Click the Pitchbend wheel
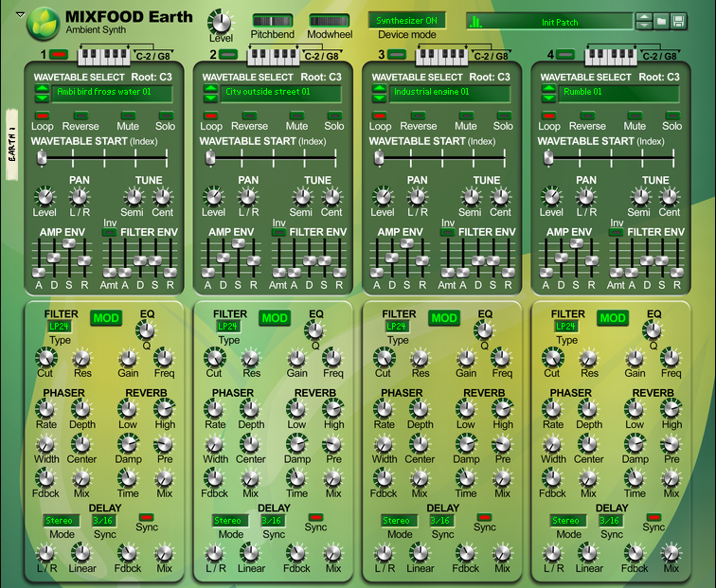 pos(273,21)
